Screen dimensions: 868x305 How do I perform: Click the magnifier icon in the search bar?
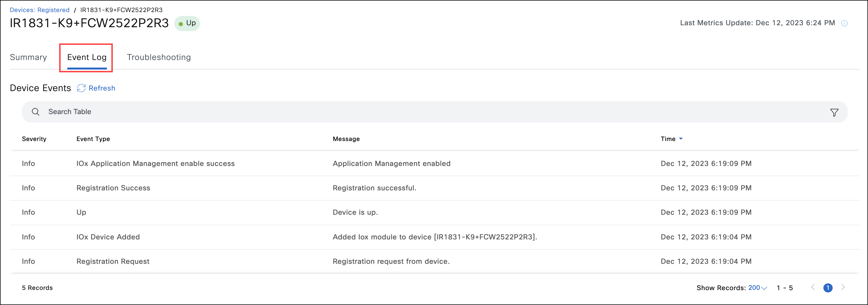35,112
